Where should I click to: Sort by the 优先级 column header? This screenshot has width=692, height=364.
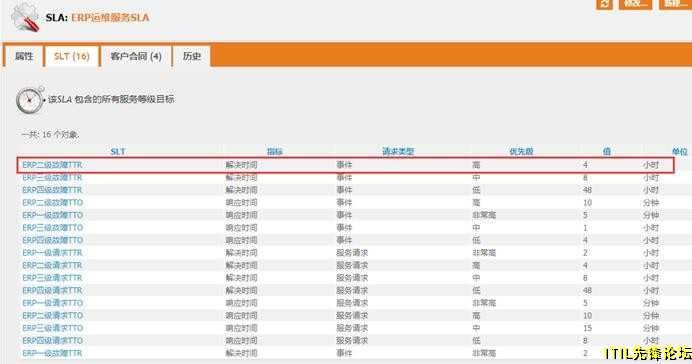point(521,152)
